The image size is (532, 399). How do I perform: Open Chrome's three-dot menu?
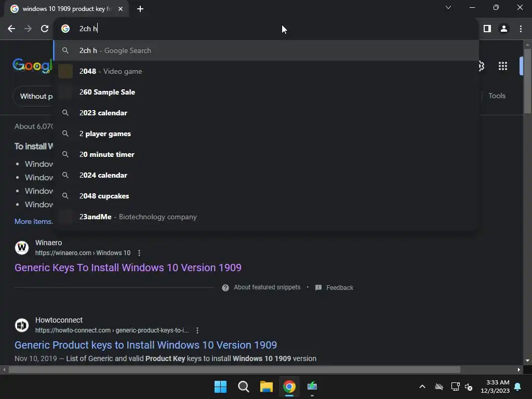(521, 29)
